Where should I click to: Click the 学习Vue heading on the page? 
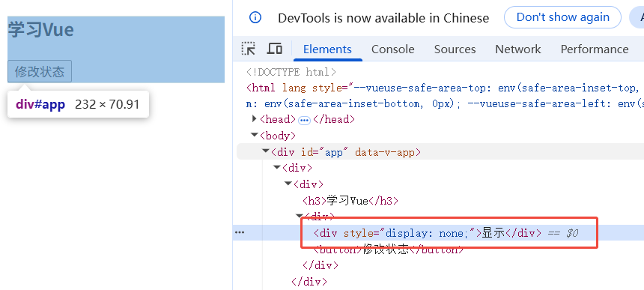41,30
